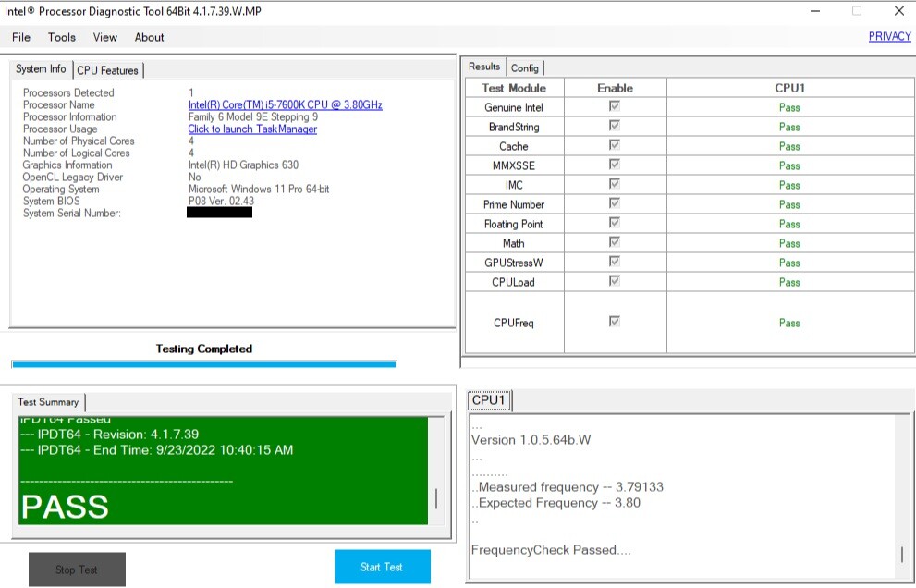
Task: Click the Testing Completed status label
Action: click(204, 349)
